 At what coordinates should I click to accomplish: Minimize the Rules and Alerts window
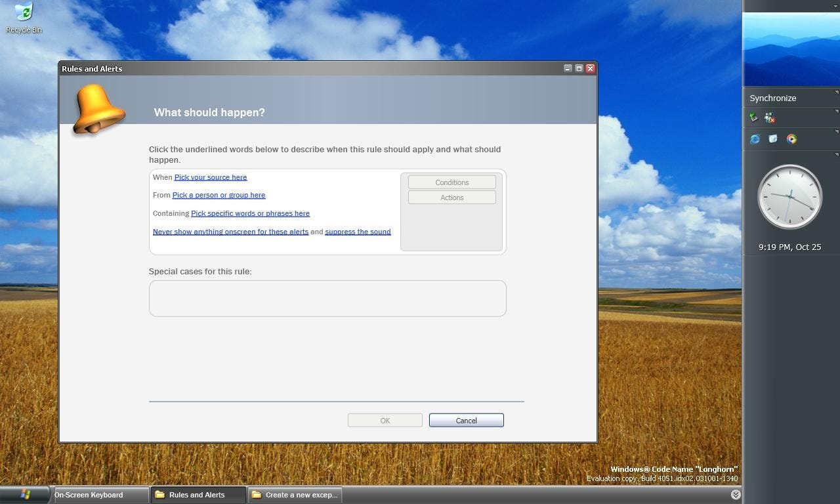[x=568, y=68]
